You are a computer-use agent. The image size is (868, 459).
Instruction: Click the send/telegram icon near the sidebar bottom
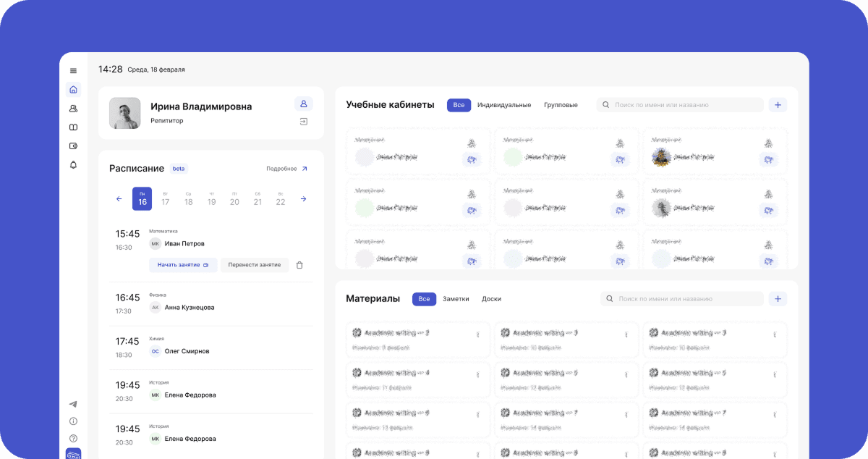[x=72, y=403]
